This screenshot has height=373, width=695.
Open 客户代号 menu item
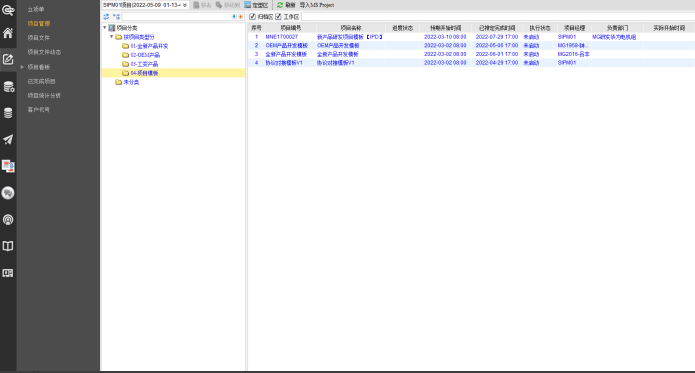[x=39, y=109]
